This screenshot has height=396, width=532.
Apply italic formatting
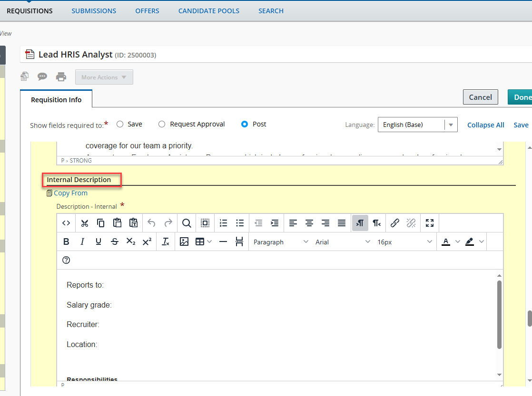click(82, 242)
